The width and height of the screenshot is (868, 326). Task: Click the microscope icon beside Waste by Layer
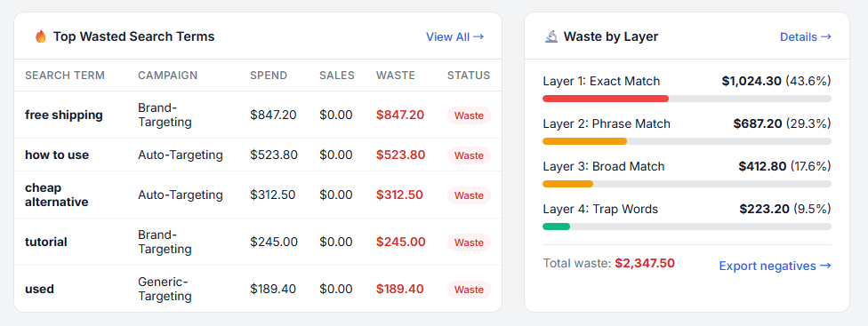(551, 37)
